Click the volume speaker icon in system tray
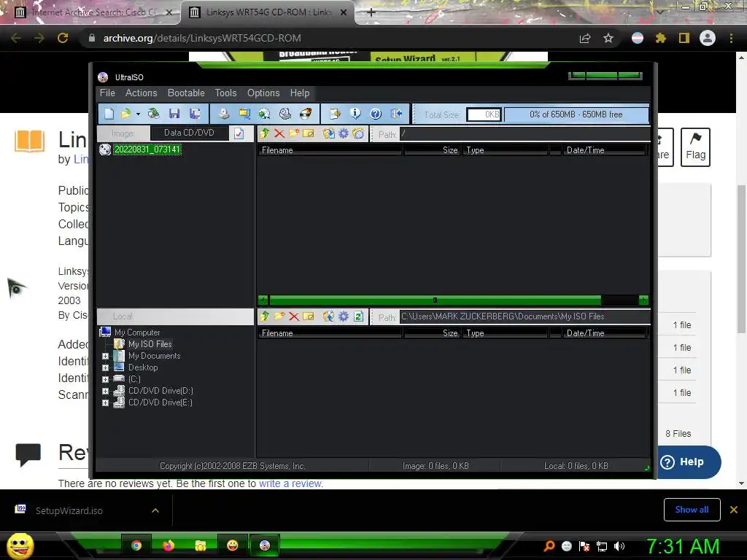Screen dimensions: 747x560 [619, 546]
